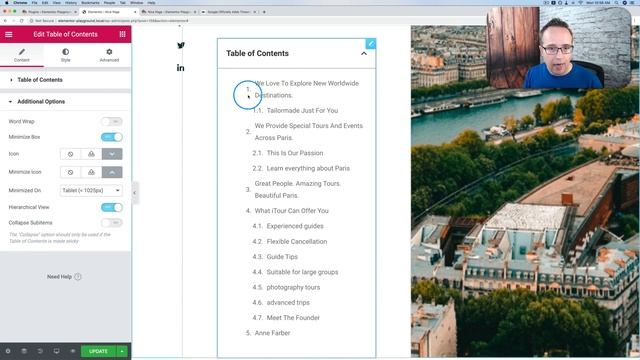Collapse the Additional Options section
Image resolution: width=640 pixels, height=360 pixels.
point(65,102)
